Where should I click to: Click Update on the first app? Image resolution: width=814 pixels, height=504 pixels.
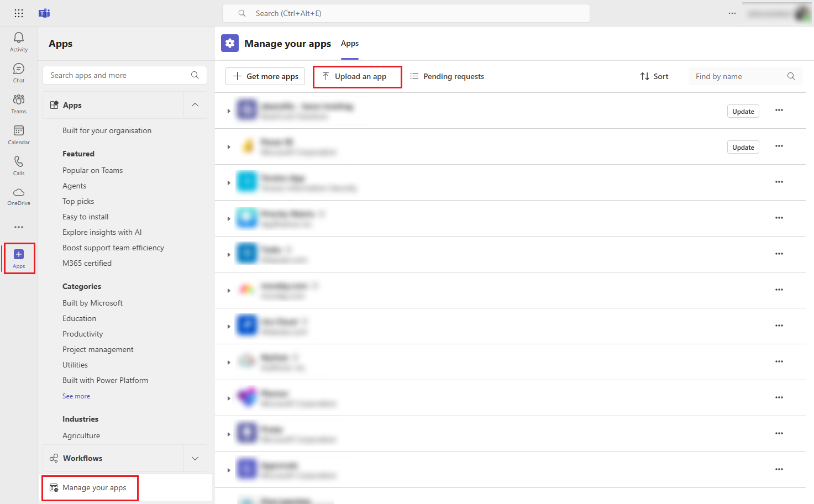(x=743, y=111)
